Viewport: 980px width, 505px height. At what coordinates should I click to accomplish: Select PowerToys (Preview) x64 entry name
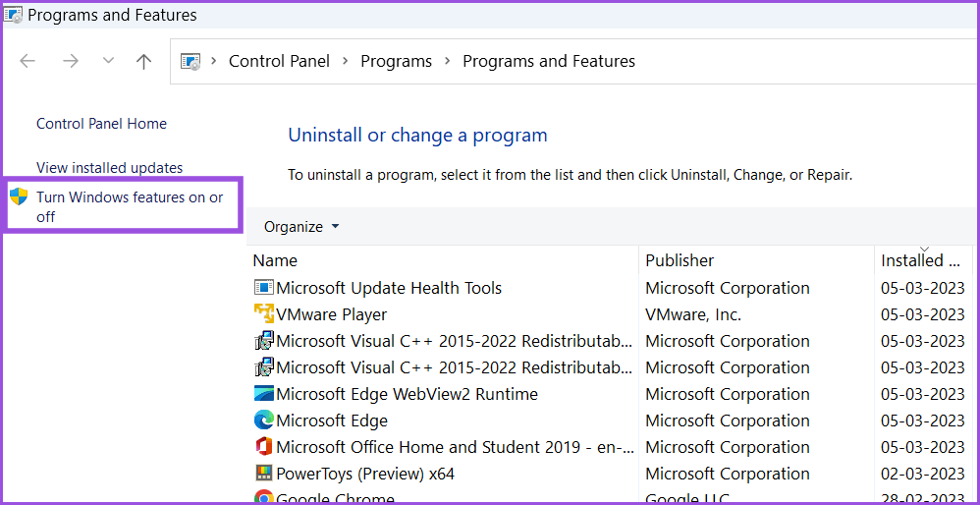(x=365, y=475)
